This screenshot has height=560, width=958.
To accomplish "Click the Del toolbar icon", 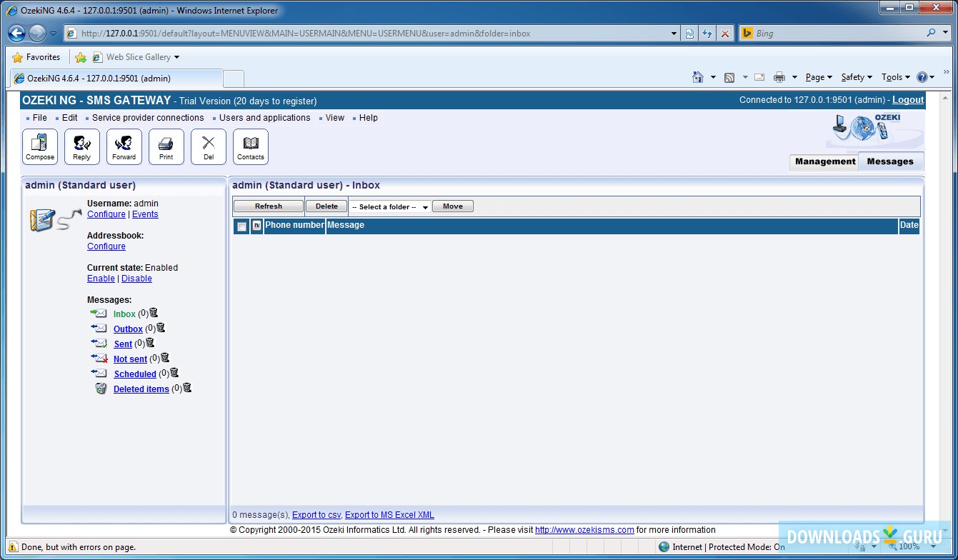I will 209,146.
